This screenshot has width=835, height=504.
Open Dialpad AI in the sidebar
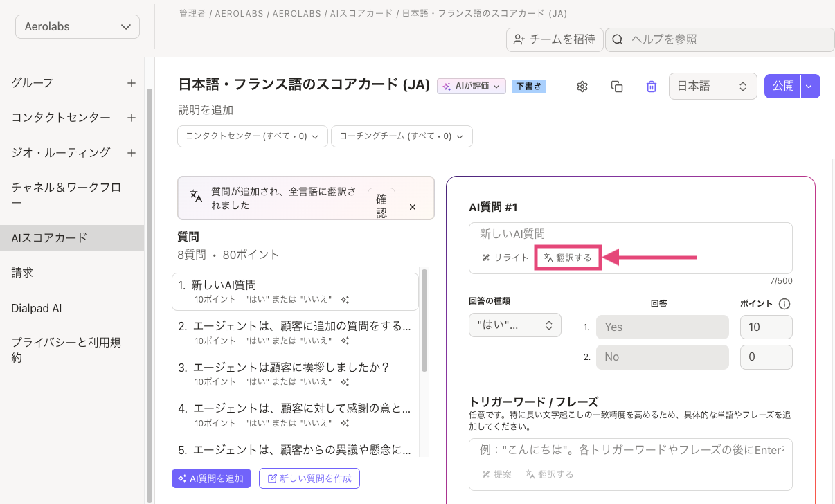click(x=37, y=308)
